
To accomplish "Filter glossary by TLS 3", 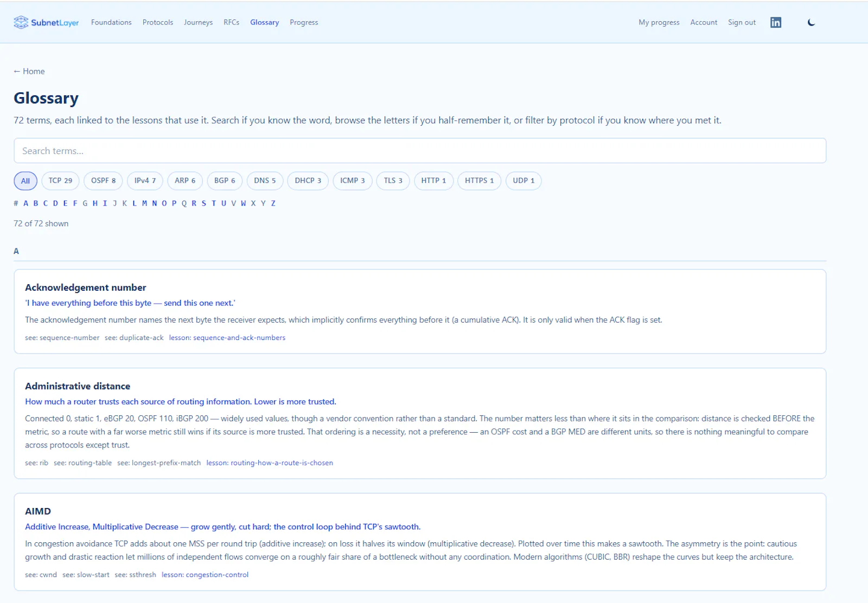I will 393,181.
